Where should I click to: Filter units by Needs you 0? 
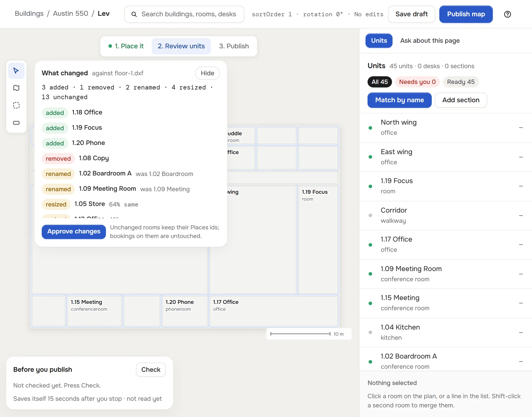coord(417,82)
